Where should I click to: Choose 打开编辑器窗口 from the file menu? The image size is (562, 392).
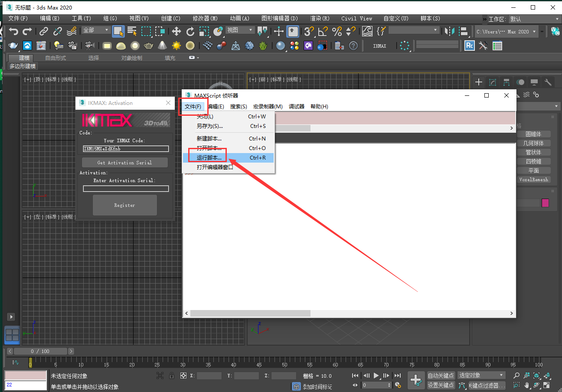(228, 167)
